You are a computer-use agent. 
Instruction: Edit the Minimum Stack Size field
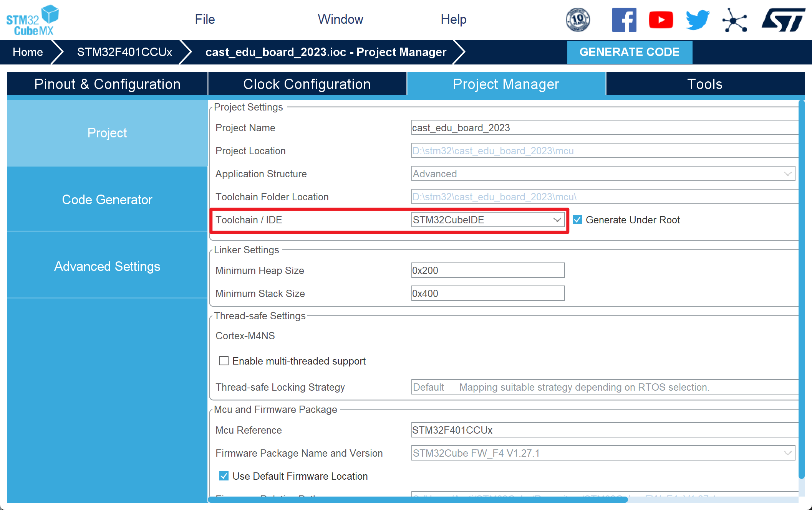pyautogui.click(x=488, y=294)
